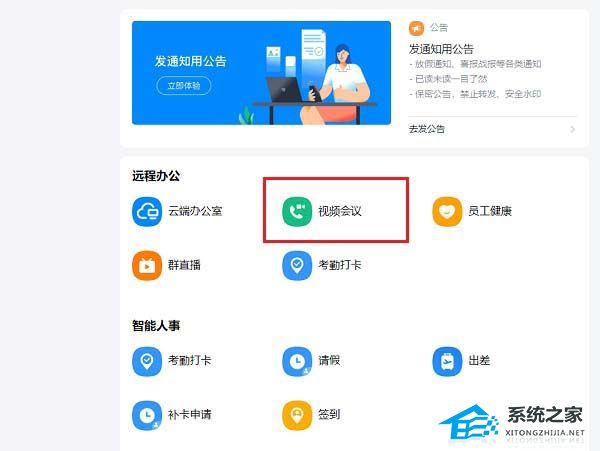Click the 员工健康 text label
Screen dimensions: 600x451
pos(490,211)
